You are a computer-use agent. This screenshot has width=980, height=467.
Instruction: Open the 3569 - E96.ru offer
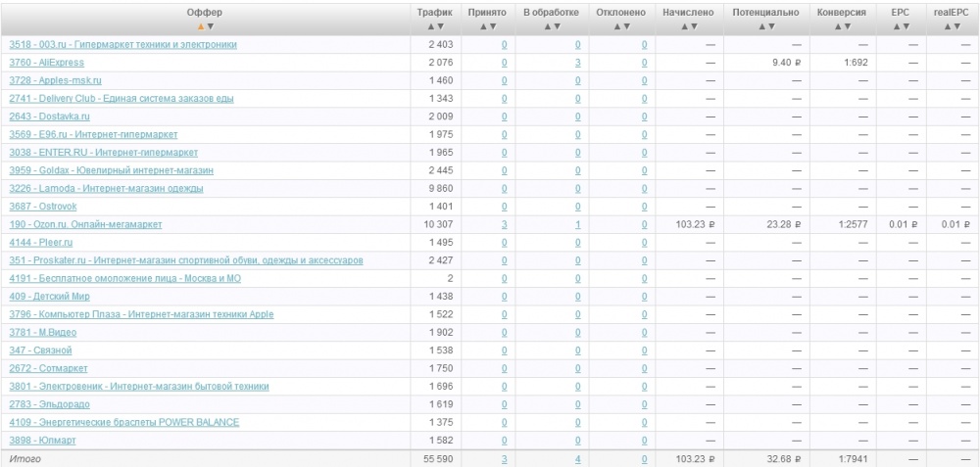point(93,135)
